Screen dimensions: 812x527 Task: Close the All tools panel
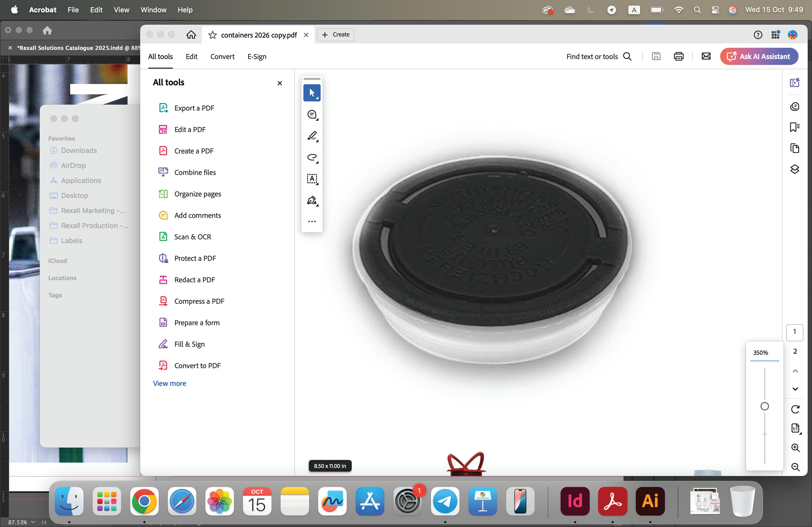pos(280,83)
